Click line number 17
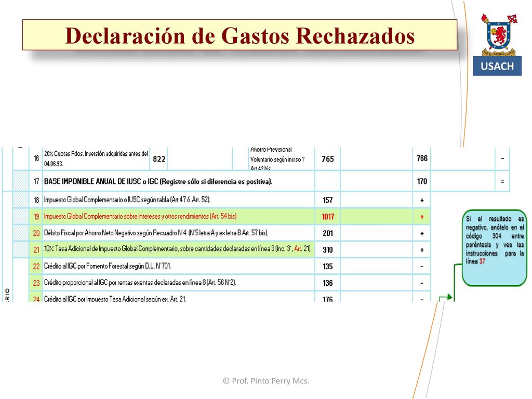 tap(36, 181)
